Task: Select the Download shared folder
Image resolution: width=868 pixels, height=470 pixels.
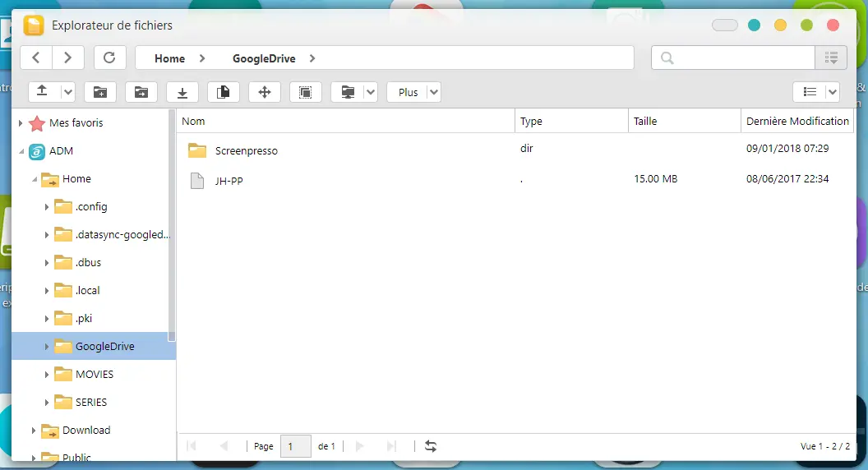Action: pyautogui.click(x=85, y=430)
